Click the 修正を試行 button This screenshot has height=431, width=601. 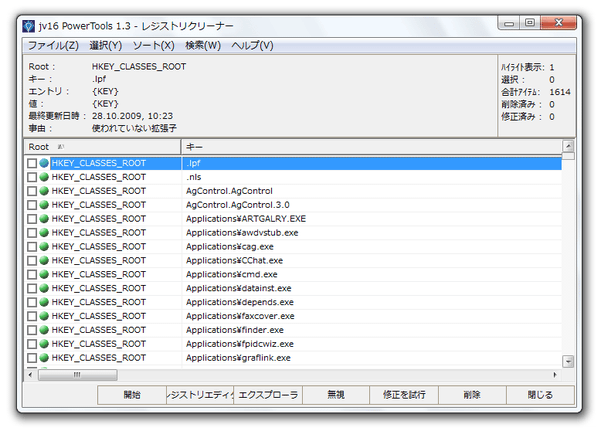404,395
